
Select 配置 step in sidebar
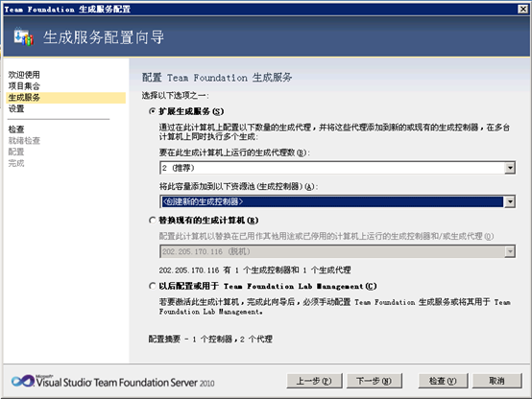click(16, 152)
